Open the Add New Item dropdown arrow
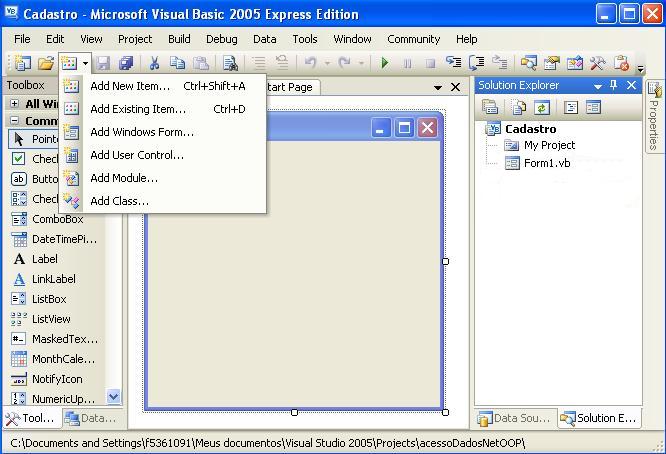 [x=85, y=63]
